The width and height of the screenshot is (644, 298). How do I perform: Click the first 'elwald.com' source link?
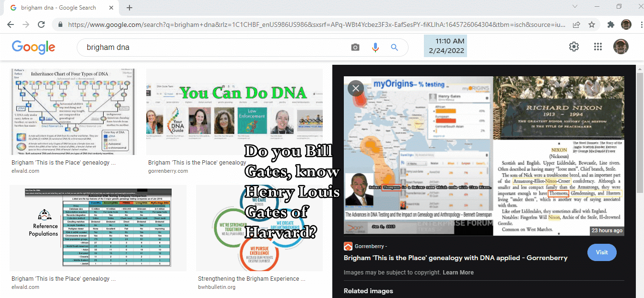point(25,171)
